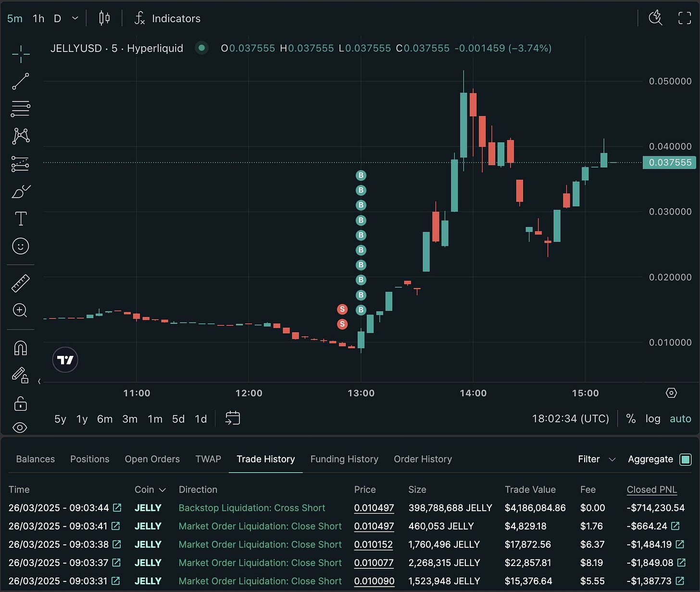Select the XABCD pattern tool
The image size is (700, 592).
(21, 136)
